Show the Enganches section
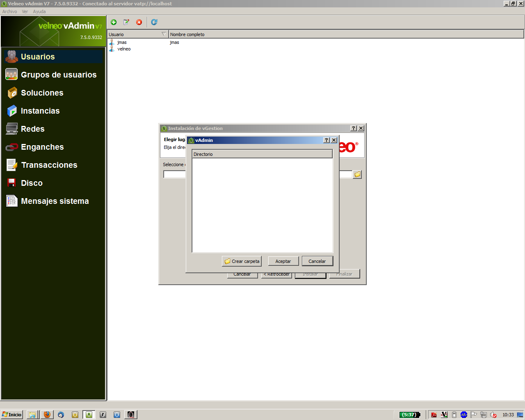The image size is (525, 420). point(53,147)
